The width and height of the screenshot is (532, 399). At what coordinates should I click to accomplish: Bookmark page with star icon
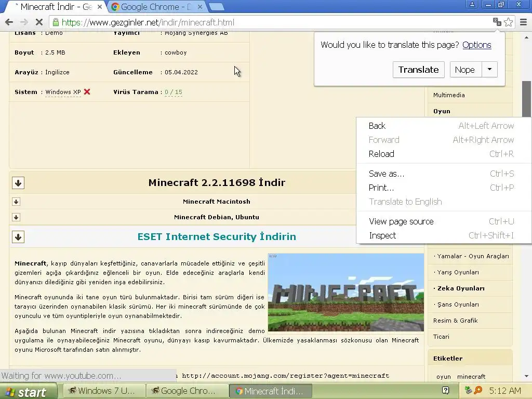[x=508, y=22]
